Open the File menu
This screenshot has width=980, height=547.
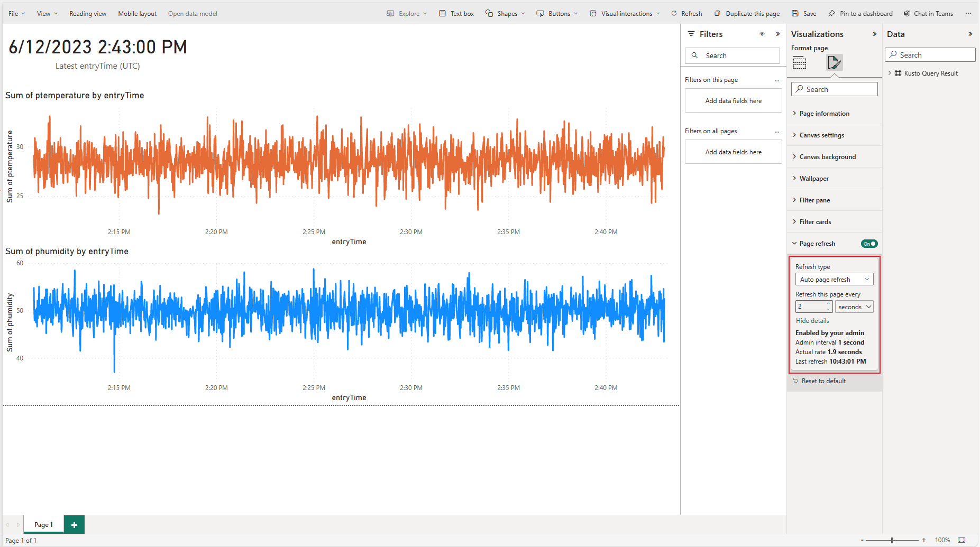(17, 14)
